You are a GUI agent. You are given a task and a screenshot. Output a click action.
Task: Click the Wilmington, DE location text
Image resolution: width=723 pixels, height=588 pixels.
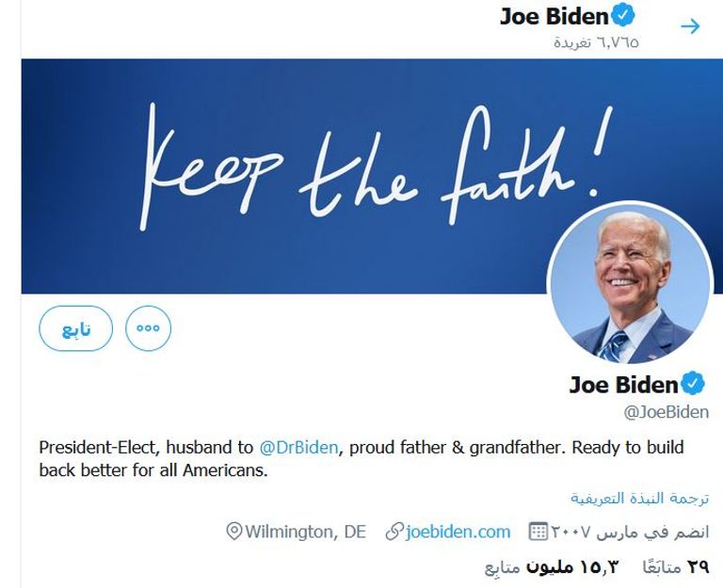coord(305,532)
